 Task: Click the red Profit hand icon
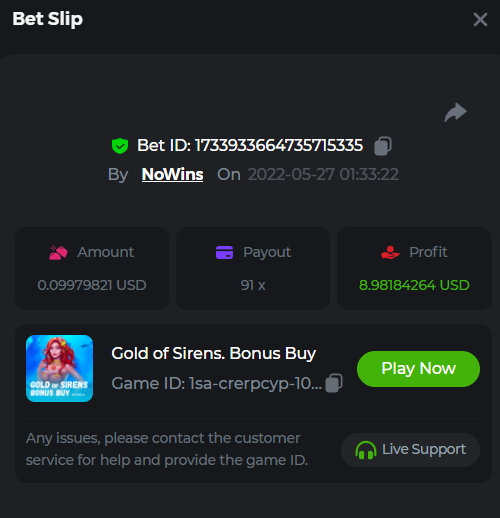pyautogui.click(x=390, y=252)
